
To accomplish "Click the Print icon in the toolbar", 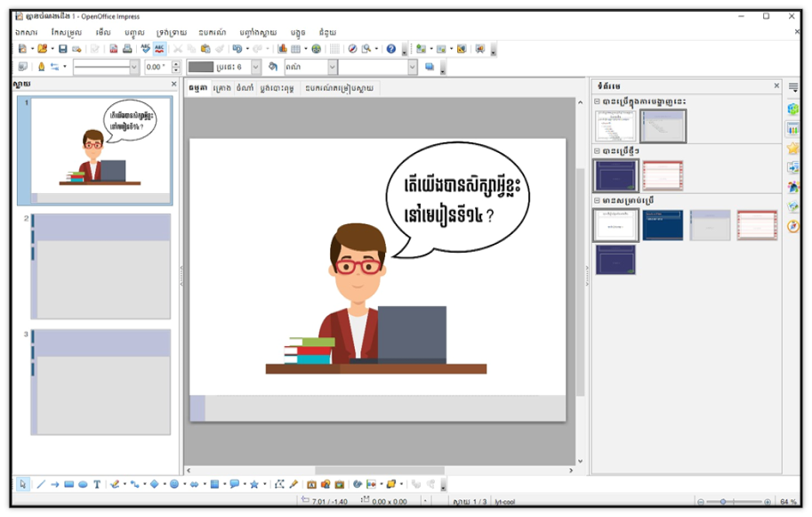I will [127, 49].
